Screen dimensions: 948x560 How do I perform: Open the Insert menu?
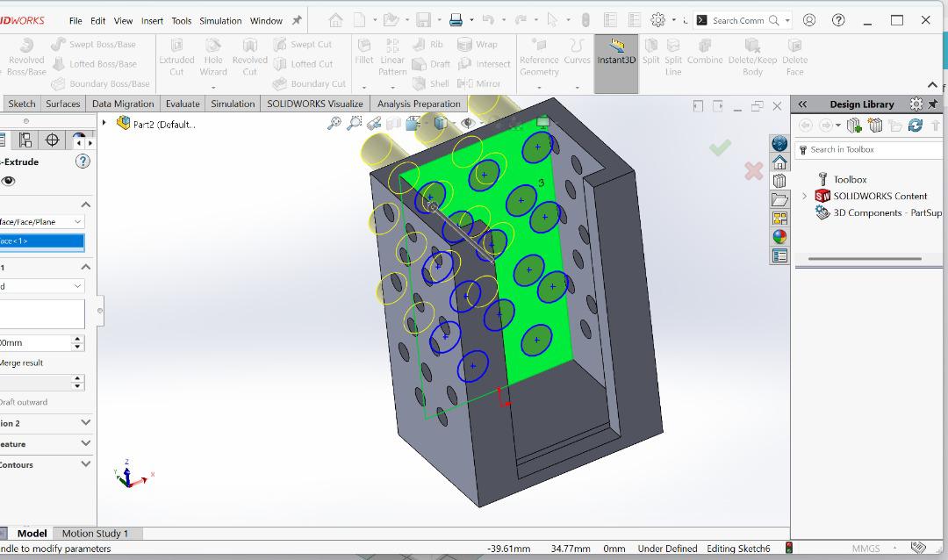coord(153,20)
